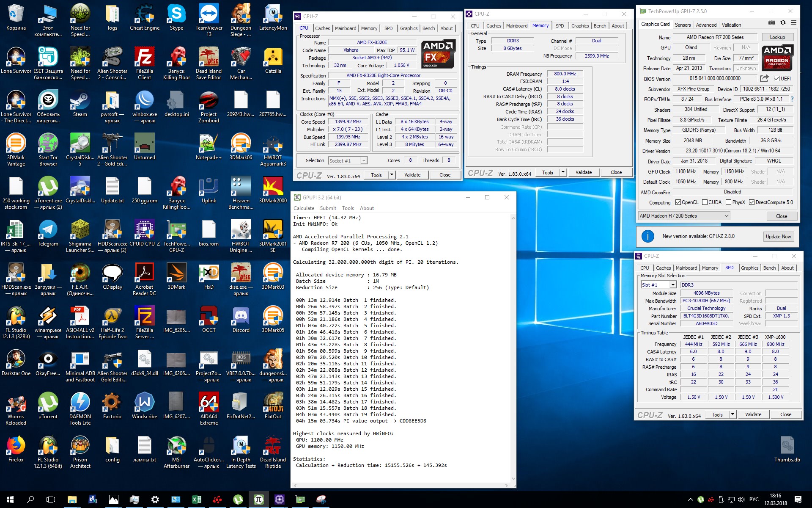This screenshot has height=508, width=812.
Task: Toggle the OpenCL checkbox in GPU-Z
Action: point(678,202)
